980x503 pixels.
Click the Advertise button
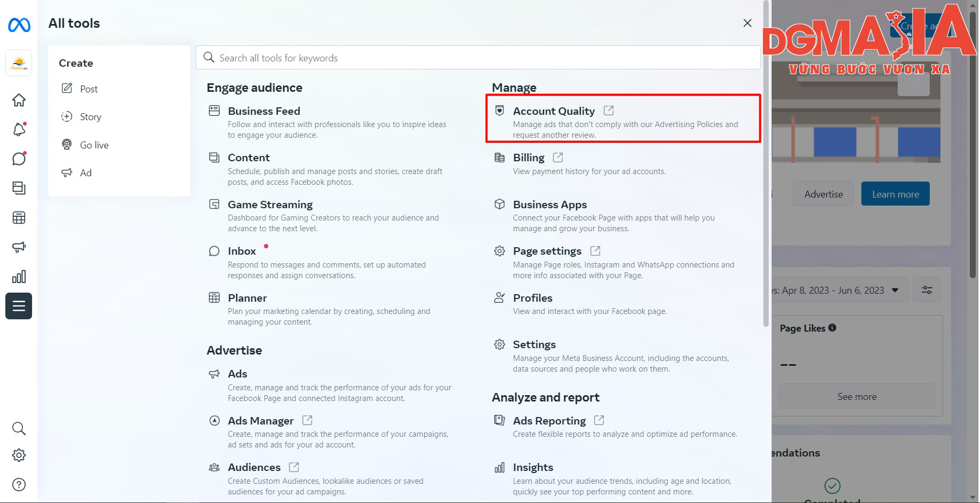pyautogui.click(x=823, y=194)
